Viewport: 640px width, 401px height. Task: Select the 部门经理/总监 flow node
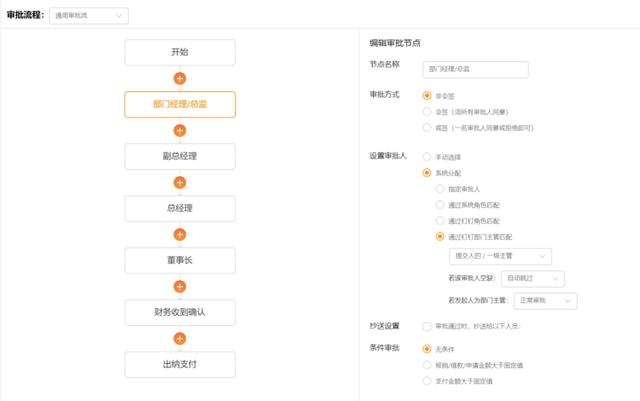pos(180,105)
